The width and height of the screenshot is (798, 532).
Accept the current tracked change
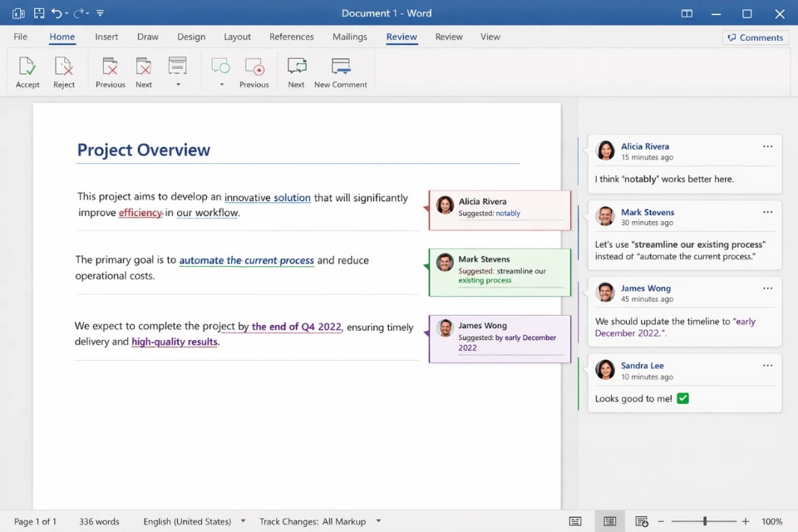point(27,71)
